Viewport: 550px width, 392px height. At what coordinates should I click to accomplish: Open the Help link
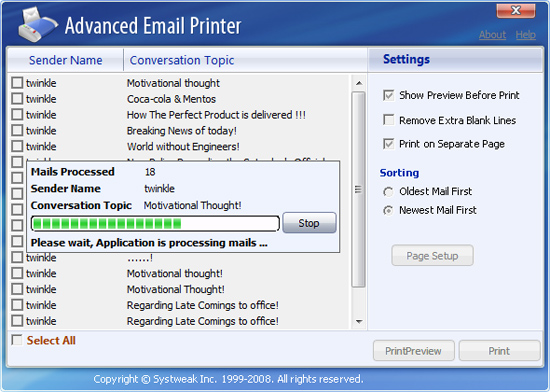[525, 35]
